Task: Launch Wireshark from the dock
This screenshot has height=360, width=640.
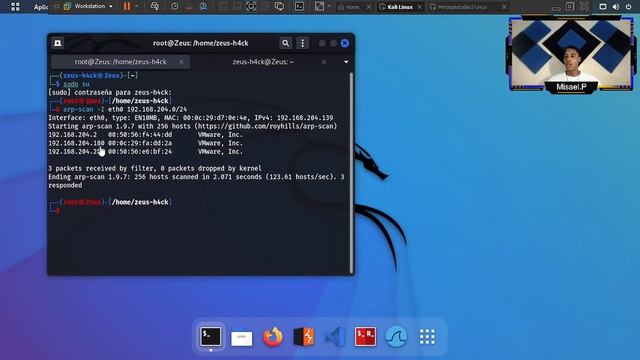Action: tap(396, 337)
